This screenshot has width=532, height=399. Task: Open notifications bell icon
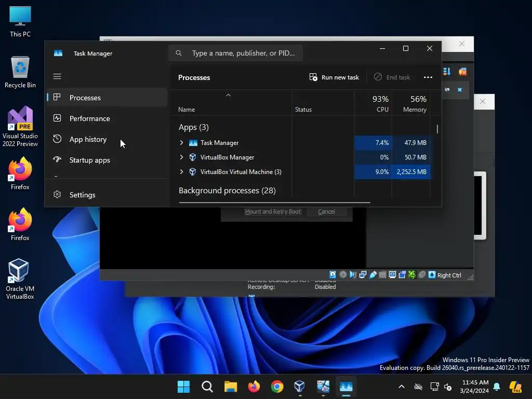tap(497, 387)
